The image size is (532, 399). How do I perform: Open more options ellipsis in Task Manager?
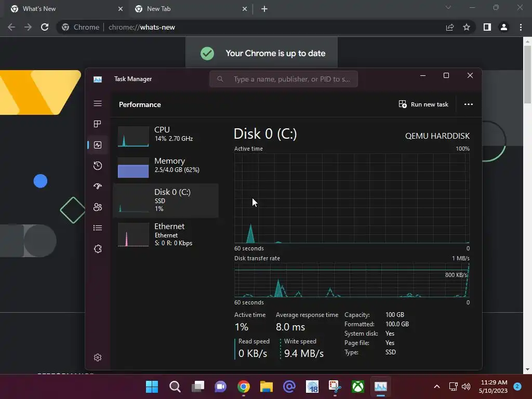click(469, 104)
